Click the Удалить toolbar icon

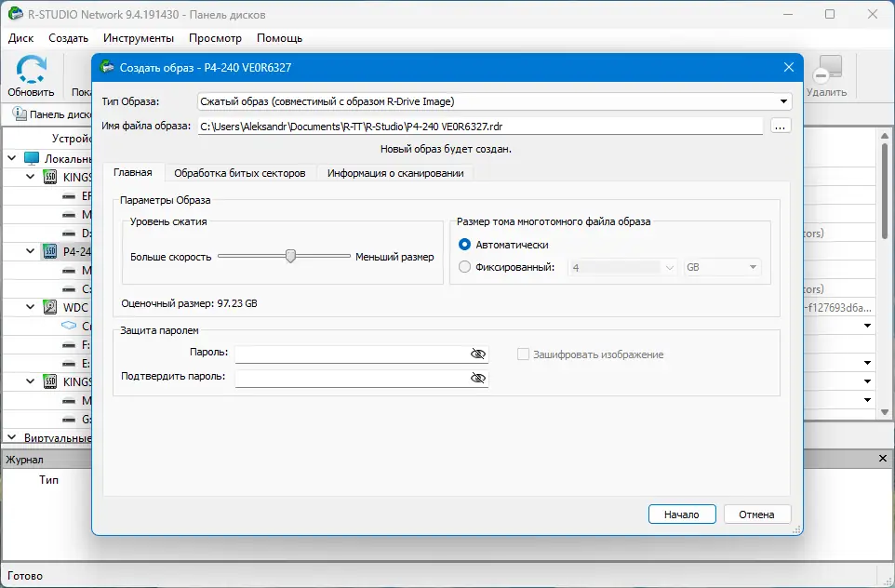[x=827, y=70]
